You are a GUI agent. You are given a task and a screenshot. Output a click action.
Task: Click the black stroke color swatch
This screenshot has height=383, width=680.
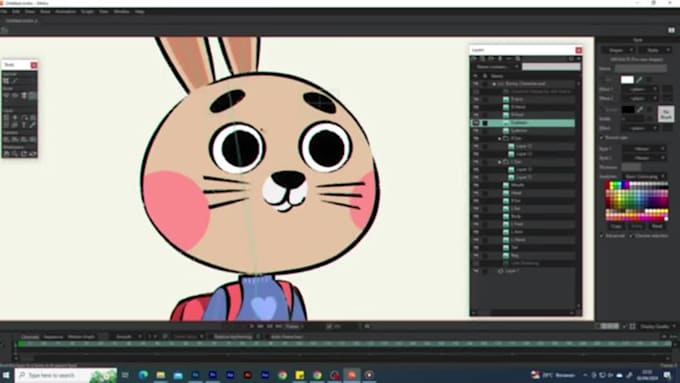pyautogui.click(x=627, y=109)
